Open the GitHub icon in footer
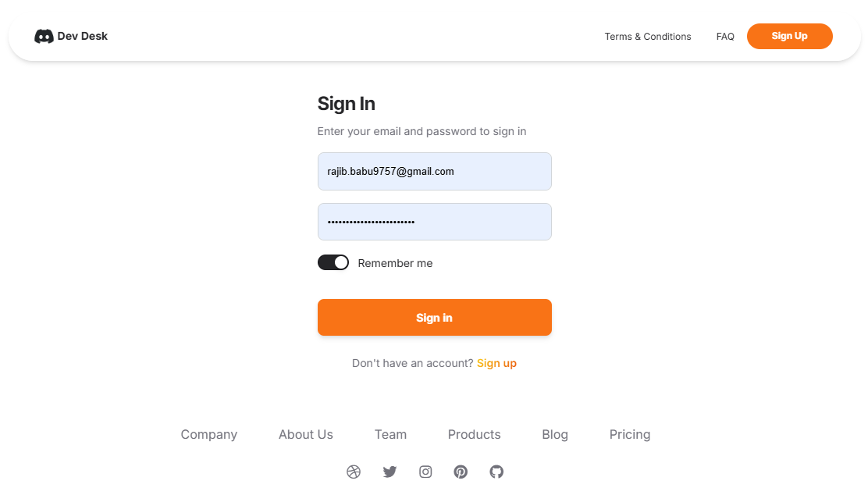868x495 pixels. coord(496,472)
